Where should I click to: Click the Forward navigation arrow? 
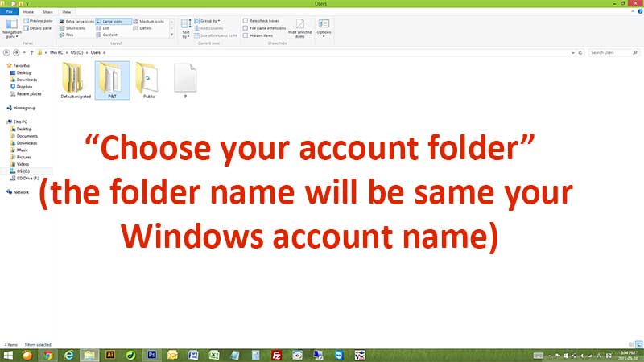click(x=16, y=52)
